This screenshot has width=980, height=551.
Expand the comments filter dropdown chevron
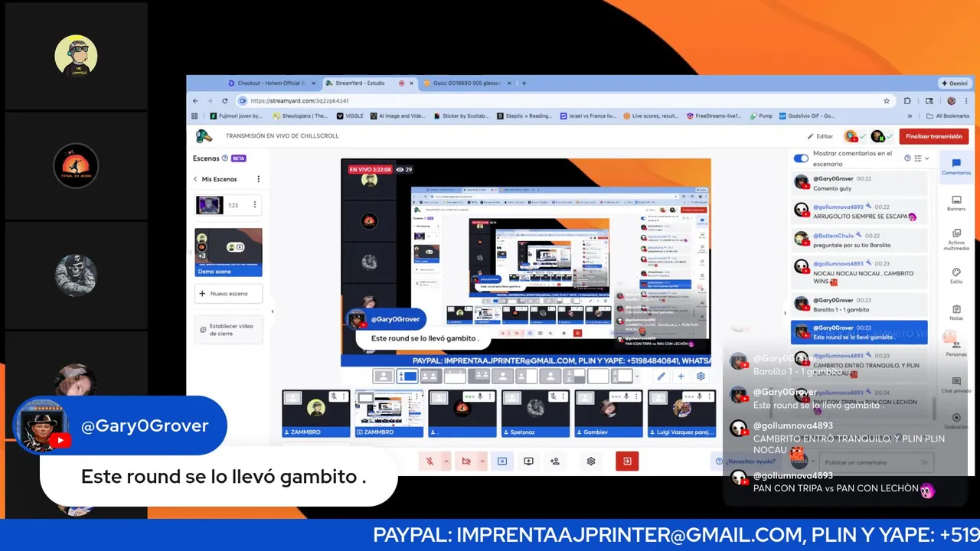(x=926, y=158)
